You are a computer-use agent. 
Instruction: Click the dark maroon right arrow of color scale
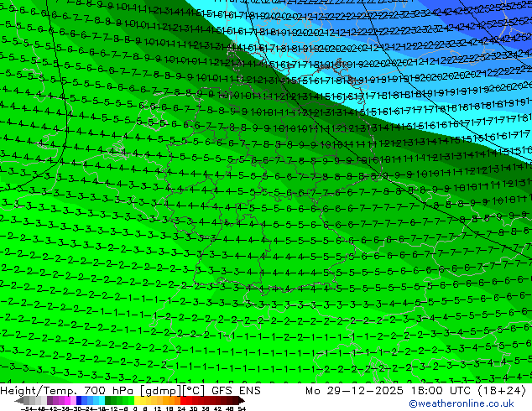point(242,400)
